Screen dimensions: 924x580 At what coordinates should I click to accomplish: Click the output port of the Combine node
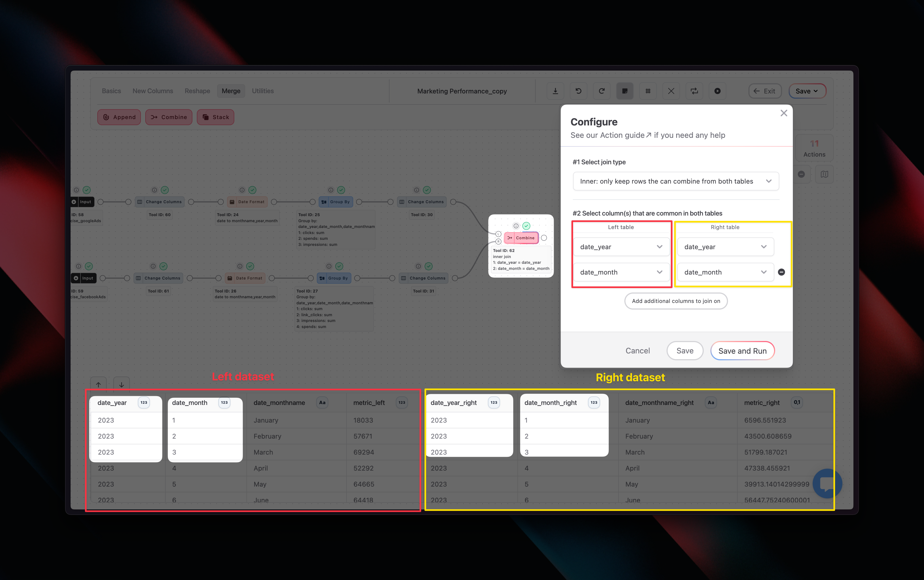(544, 238)
